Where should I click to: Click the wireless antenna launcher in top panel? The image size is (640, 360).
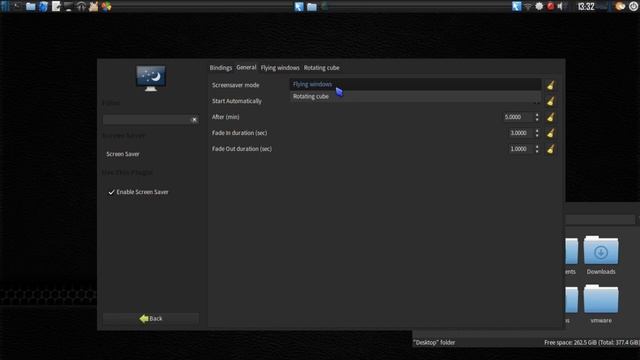coord(81,7)
